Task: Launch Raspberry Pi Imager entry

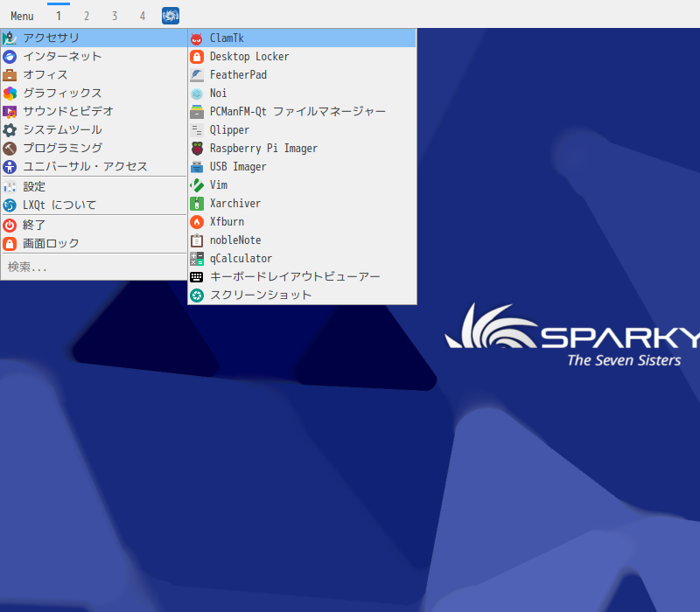Action: point(302,148)
